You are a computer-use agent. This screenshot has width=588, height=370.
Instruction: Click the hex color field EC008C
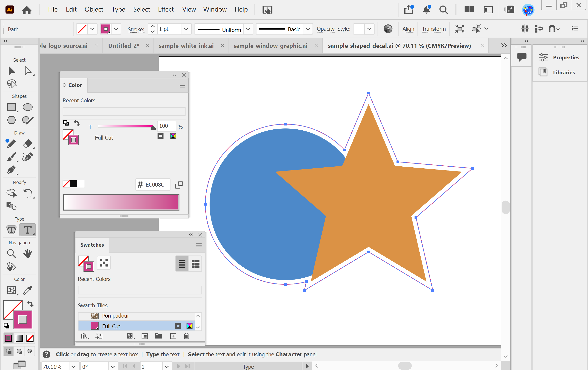pos(153,184)
